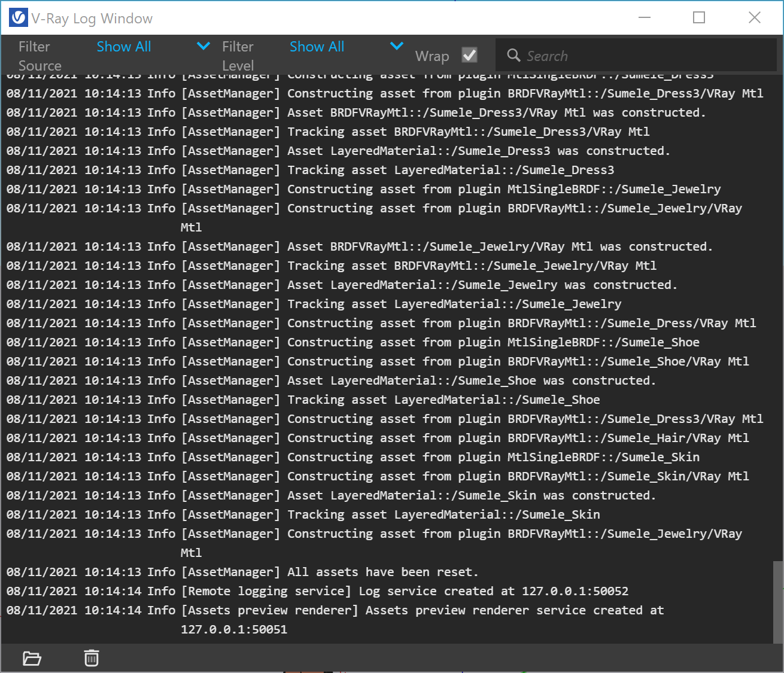The image size is (784, 673).
Task: Clear the log with trash icon
Action: [x=92, y=658]
